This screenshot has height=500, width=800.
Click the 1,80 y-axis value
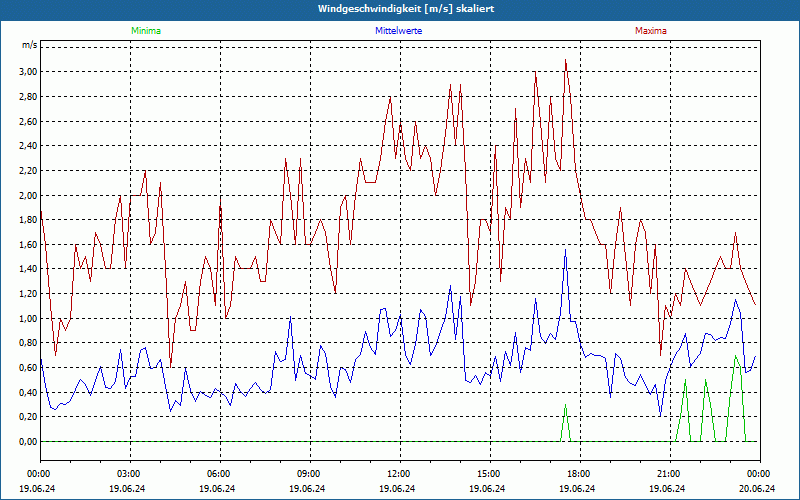tap(28, 220)
